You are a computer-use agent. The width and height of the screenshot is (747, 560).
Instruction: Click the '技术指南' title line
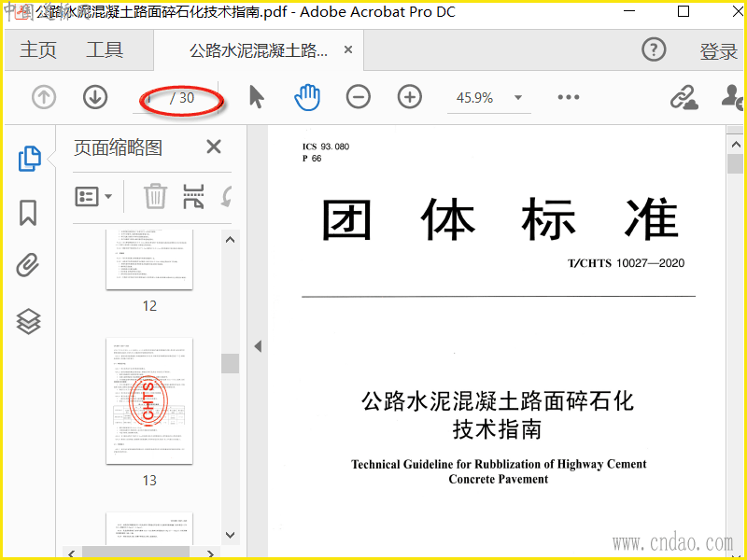497,429
